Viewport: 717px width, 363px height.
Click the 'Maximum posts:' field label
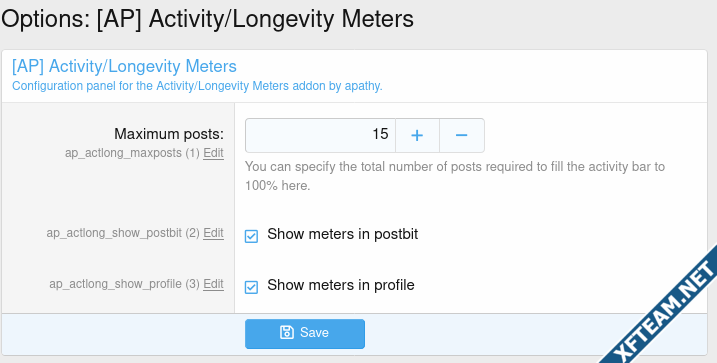coord(169,134)
